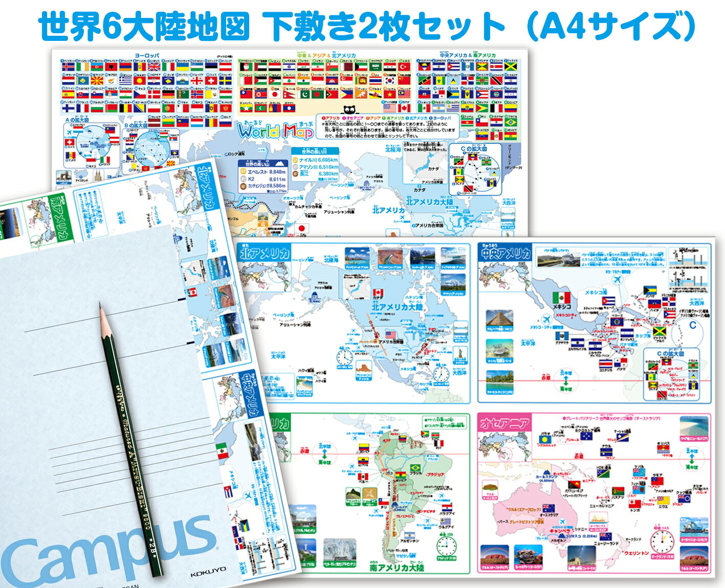Click the USA flag in the 北アメリカ panel
This screenshot has width=725, height=588.
pos(391,334)
